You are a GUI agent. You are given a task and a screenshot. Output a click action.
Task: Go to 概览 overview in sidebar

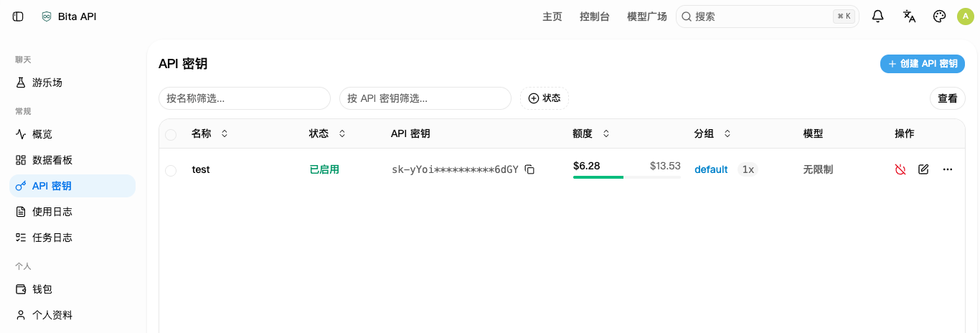point(72,134)
